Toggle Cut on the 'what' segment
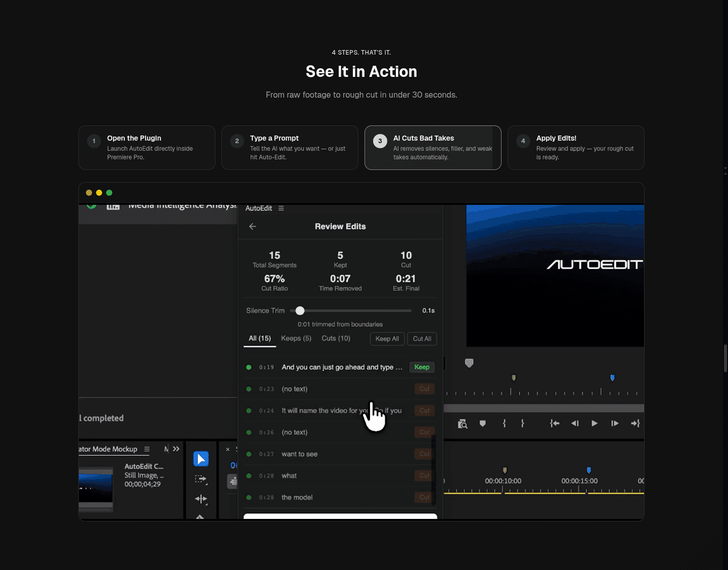Screen dimensions: 728x570 (x=424, y=476)
